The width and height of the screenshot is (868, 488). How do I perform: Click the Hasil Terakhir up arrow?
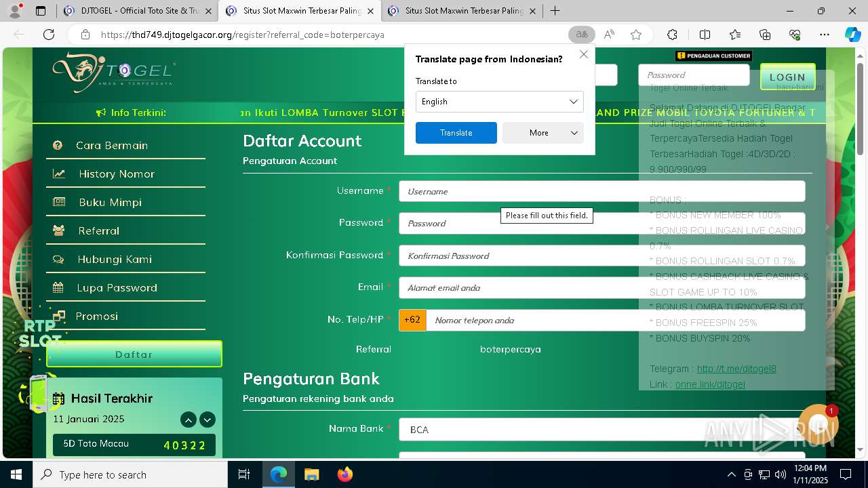coord(189,420)
